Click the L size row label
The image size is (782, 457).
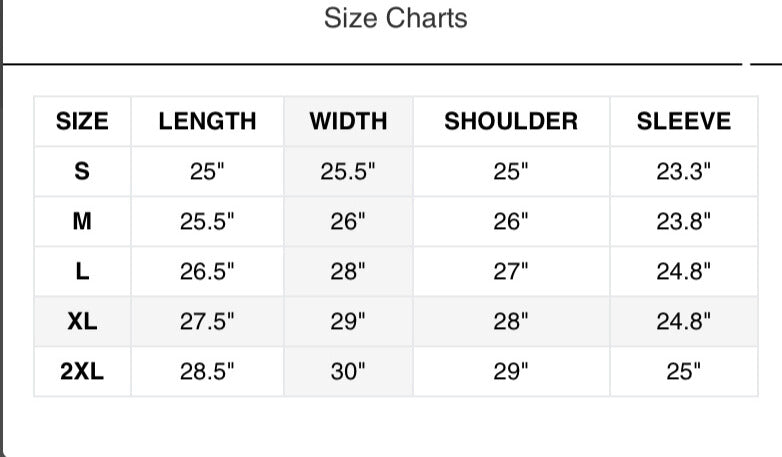tap(82, 271)
